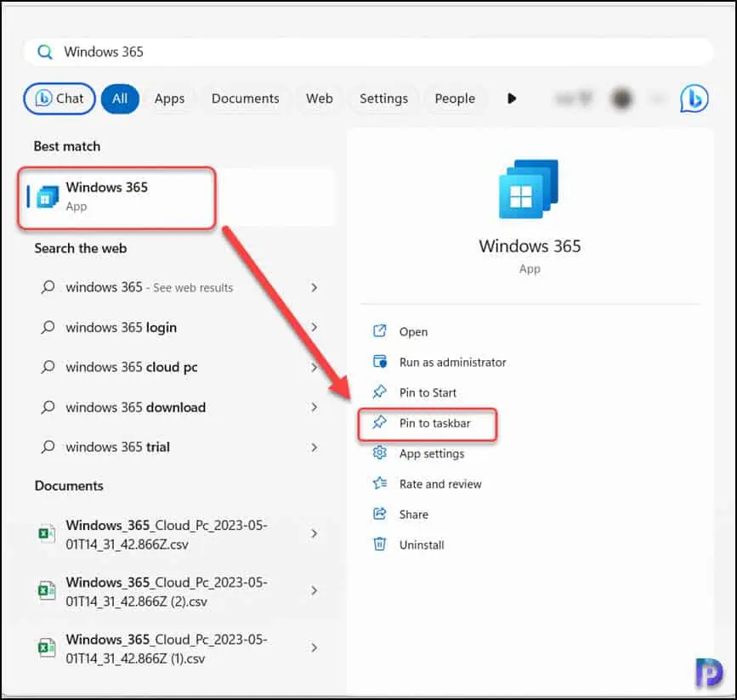Viewport: 737px width, 700px height.
Task: Click Excel icon of the (2).csv file
Action: coord(47,590)
